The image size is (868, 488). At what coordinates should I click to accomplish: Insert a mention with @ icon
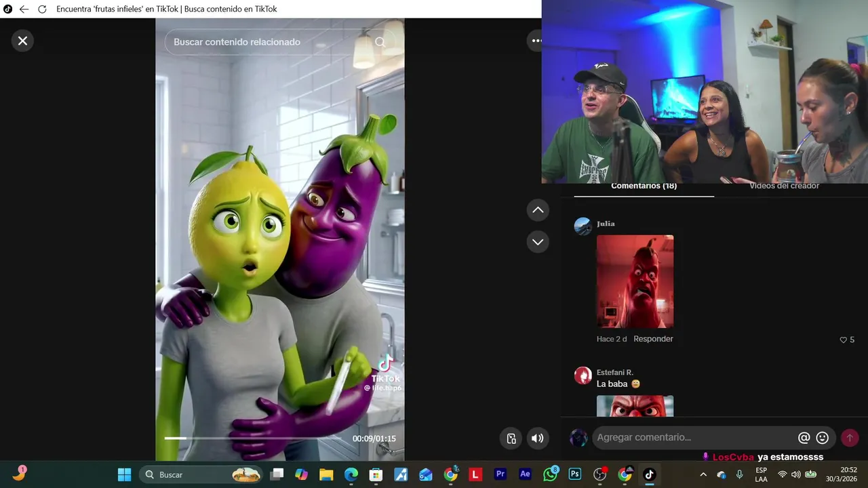click(804, 438)
